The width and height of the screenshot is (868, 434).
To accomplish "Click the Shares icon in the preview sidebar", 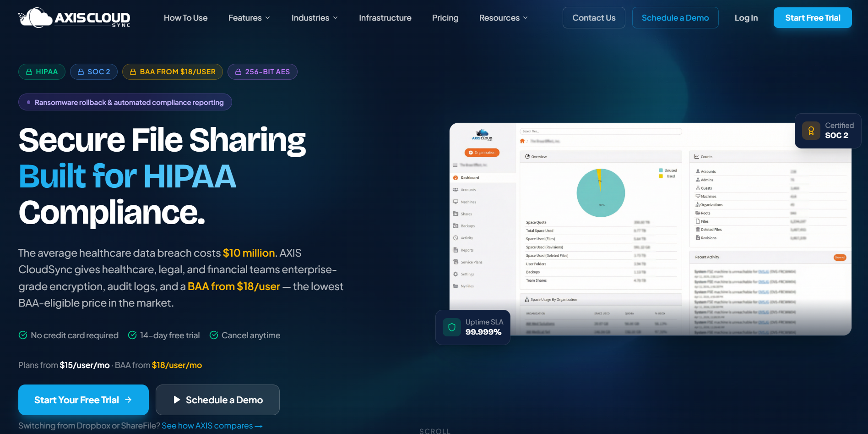I will (x=456, y=214).
